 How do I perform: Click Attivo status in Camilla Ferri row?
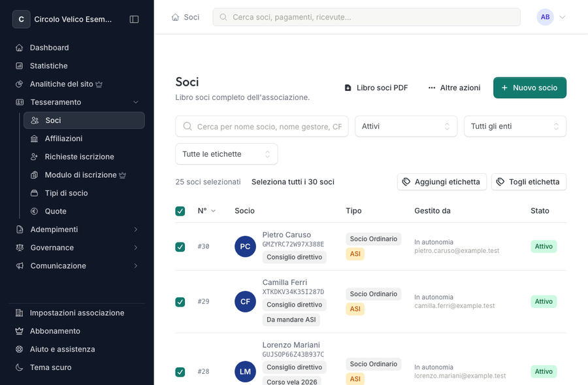point(544,302)
